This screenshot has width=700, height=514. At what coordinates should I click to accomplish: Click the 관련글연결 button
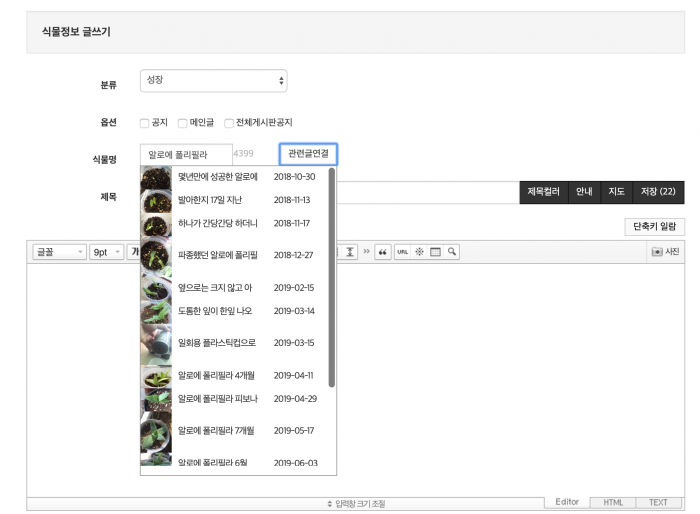point(308,154)
